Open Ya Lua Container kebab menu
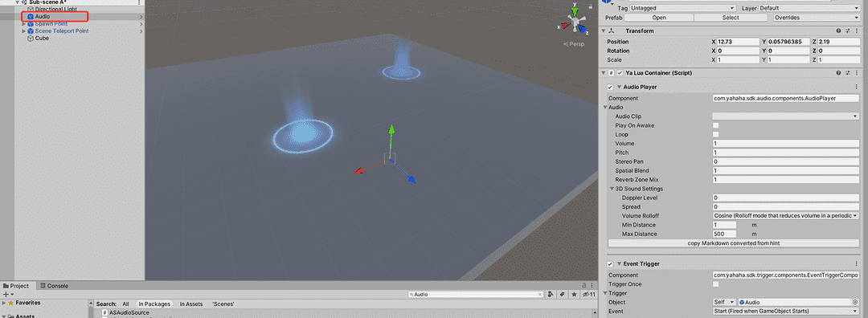 857,73
